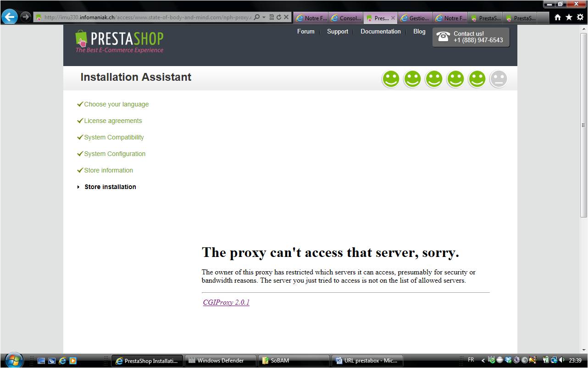Click the scrollbar up arrow
Screen dimensions: 588x368
pyautogui.click(x=583, y=28)
